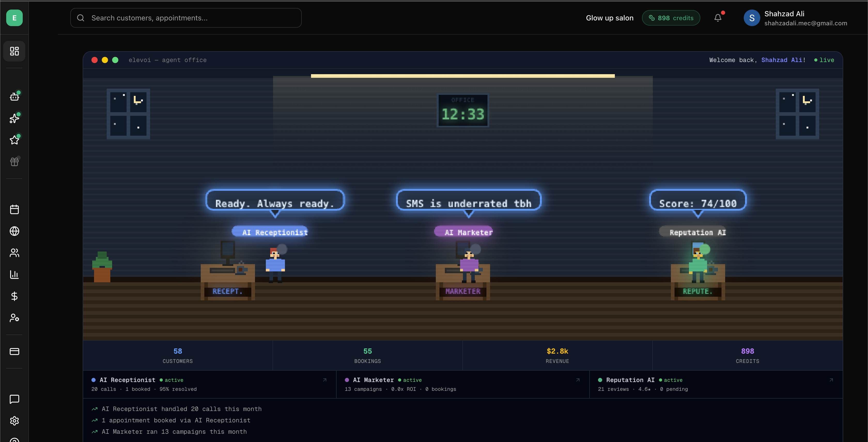
Task: Open the calendar appointments sidebar icon
Action: (x=14, y=209)
